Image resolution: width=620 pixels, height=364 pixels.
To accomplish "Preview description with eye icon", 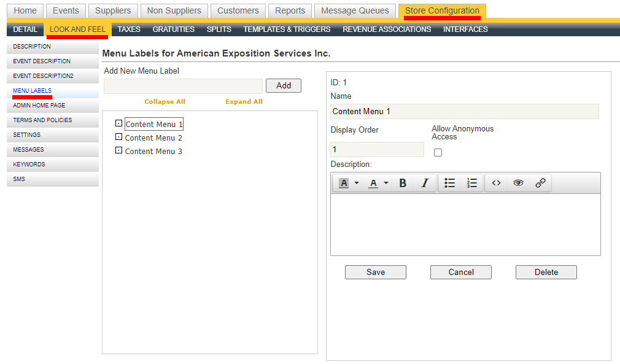I will (519, 183).
